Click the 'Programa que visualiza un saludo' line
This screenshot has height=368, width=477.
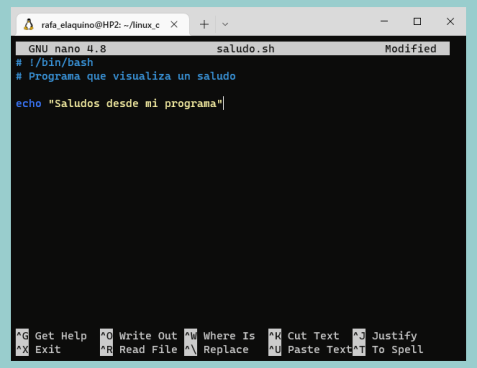click(x=126, y=76)
